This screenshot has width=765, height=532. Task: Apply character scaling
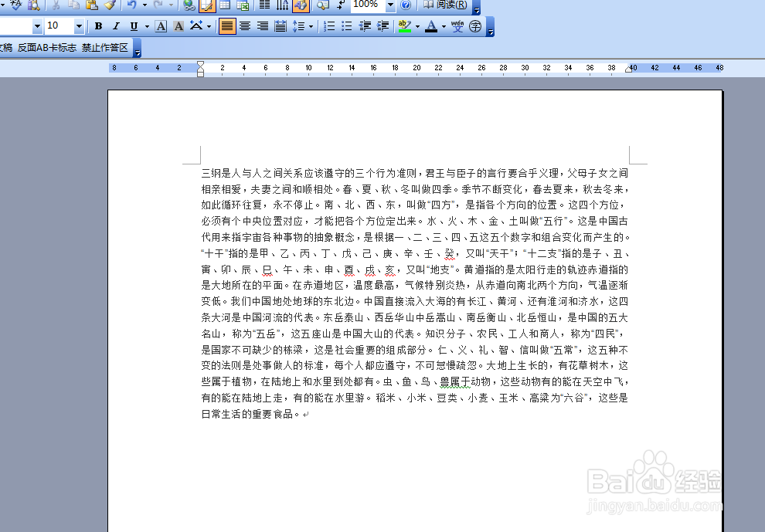[196, 26]
